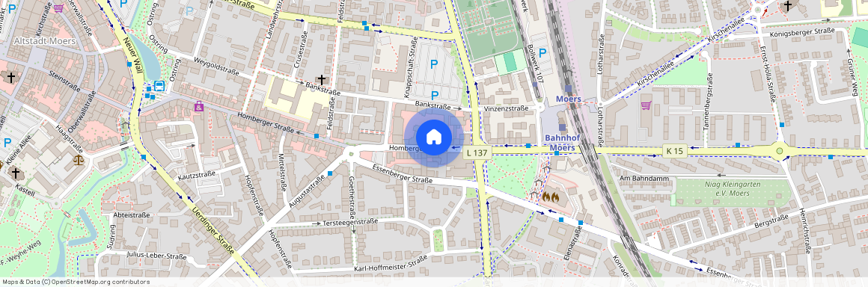Select the Kautzstraße label
Viewport: 868px width, 287px height.
[x=197, y=176]
